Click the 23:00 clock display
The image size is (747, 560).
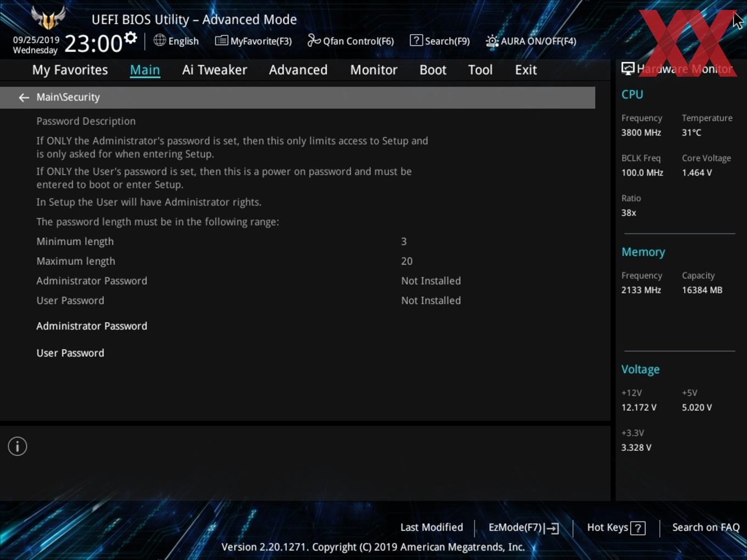[93, 43]
